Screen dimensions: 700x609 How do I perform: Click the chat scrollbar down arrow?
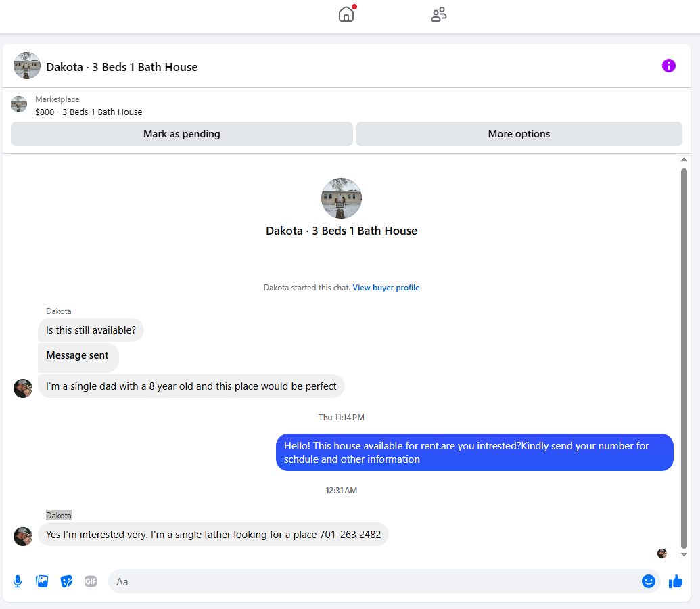point(684,554)
